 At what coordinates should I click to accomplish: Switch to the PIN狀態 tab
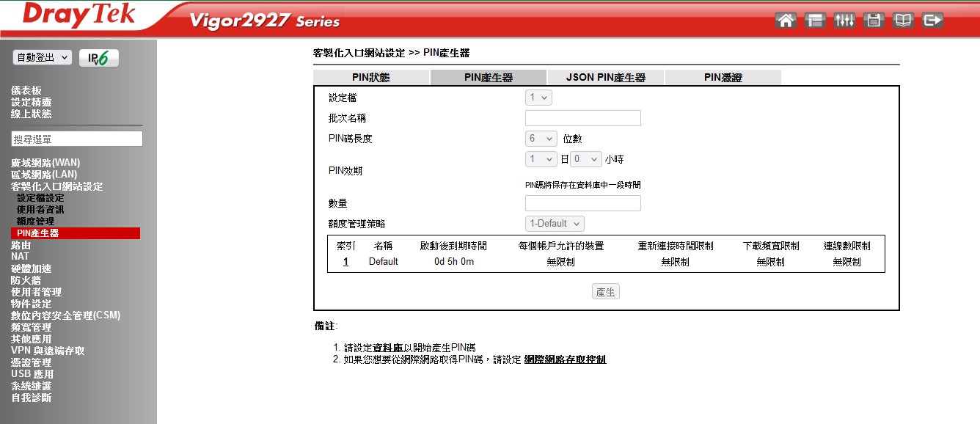[x=370, y=77]
